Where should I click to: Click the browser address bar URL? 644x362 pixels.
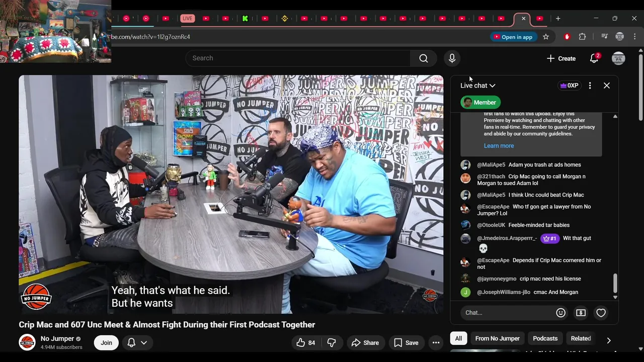pos(151,37)
